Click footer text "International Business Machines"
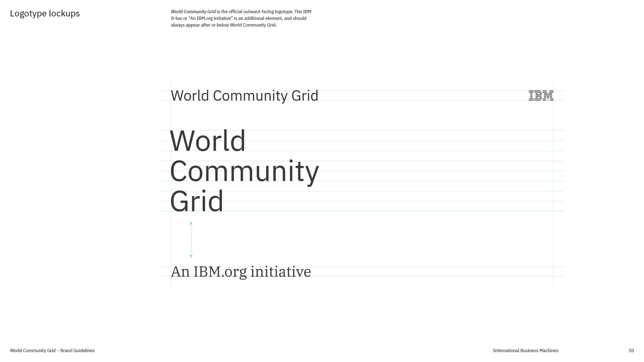The image size is (644, 362). tap(525, 350)
